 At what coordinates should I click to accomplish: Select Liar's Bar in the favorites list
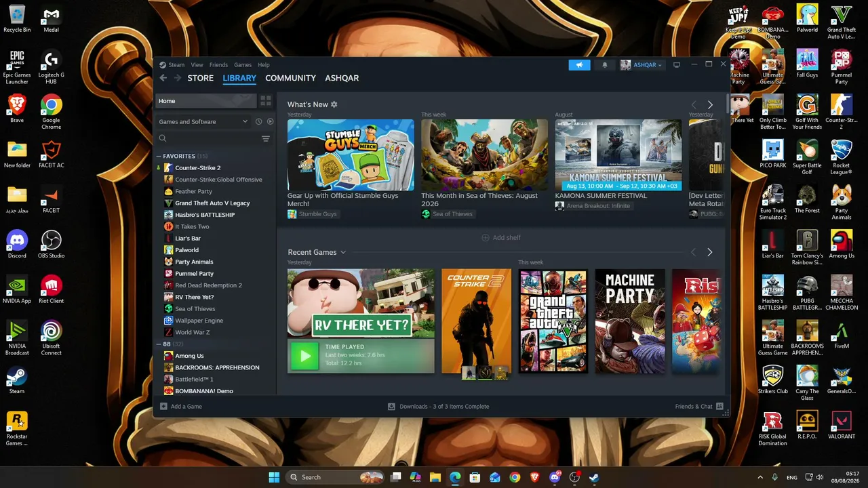click(188, 239)
